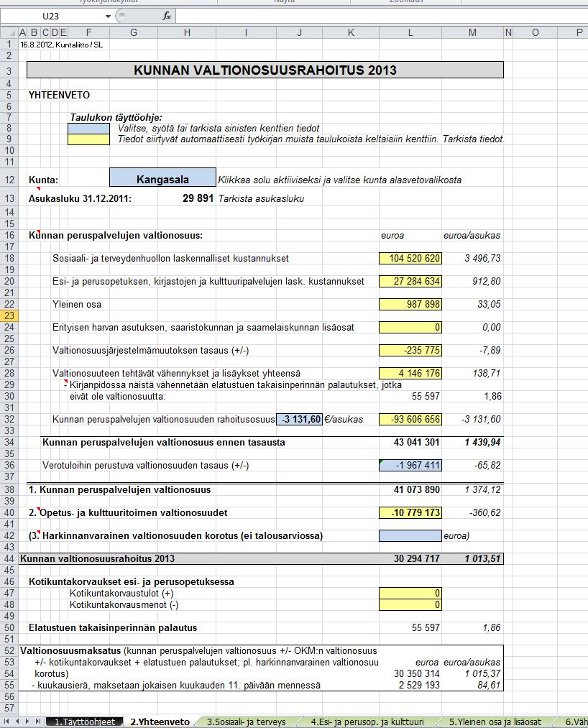Select row header 44
This screenshot has width=588, height=728.
tap(9, 558)
